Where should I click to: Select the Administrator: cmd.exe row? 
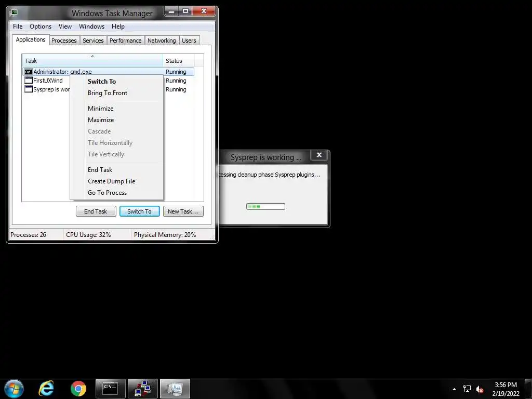point(109,72)
